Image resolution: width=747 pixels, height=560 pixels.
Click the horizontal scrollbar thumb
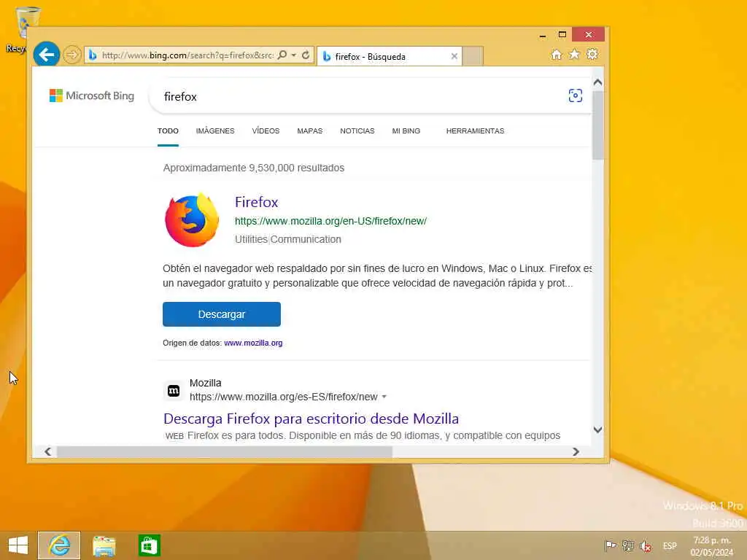(x=225, y=451)
